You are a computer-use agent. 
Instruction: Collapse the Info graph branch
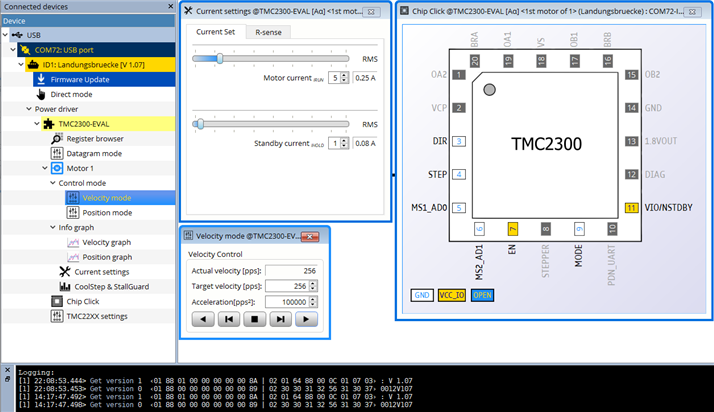pyautogui.click(x=54, y=227)
